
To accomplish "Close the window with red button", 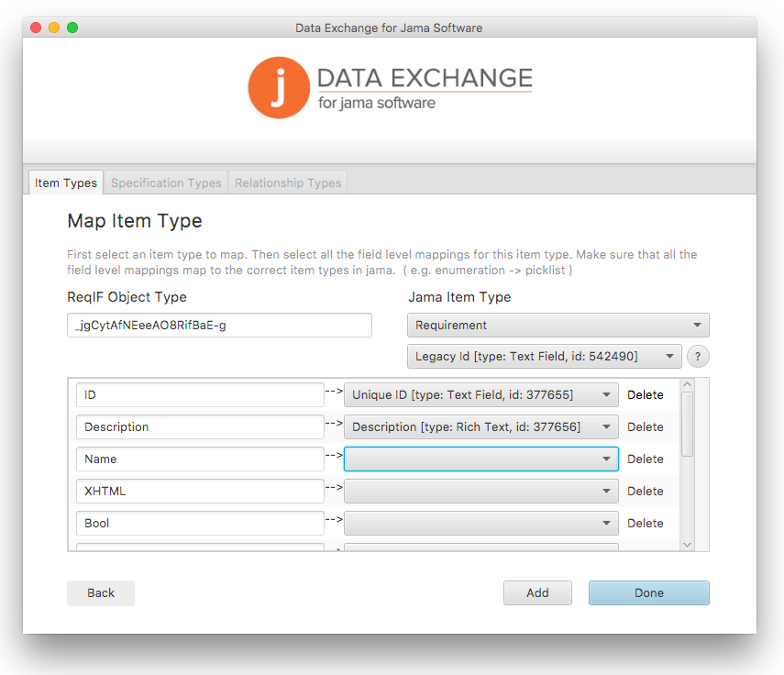I will 36,28.
